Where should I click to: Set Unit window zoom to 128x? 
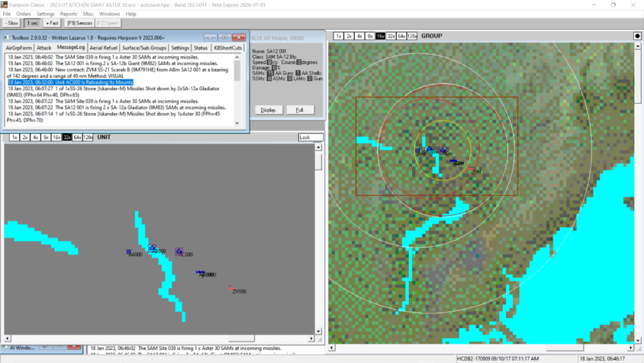click(x=88, y=137)
